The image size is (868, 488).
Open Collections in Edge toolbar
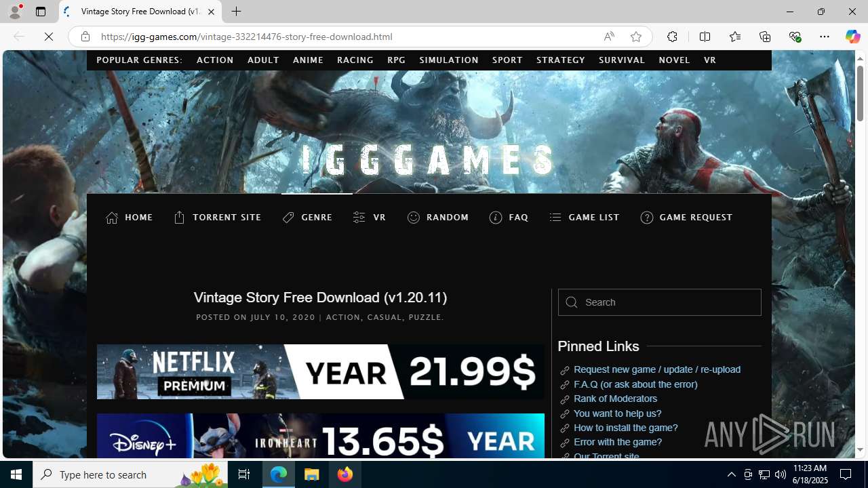(x=765, y=37)
